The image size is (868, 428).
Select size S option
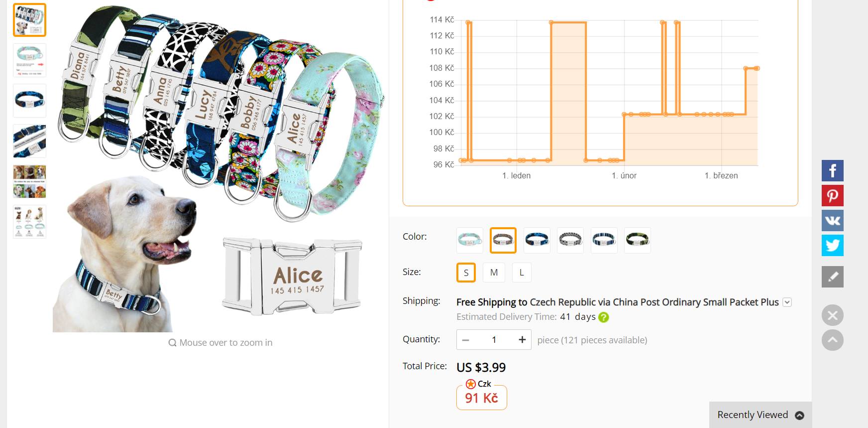pyautogui.click(x=466, y=273)
